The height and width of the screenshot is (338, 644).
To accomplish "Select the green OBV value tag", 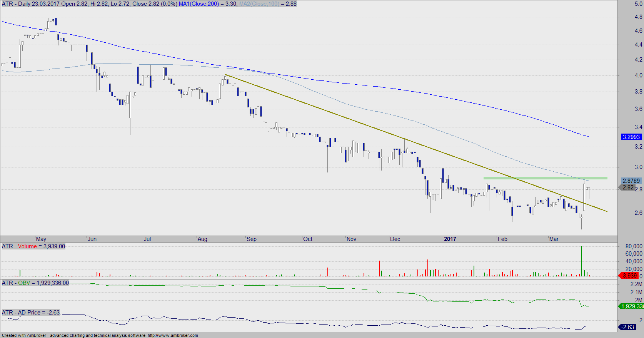I will [631, 306].
